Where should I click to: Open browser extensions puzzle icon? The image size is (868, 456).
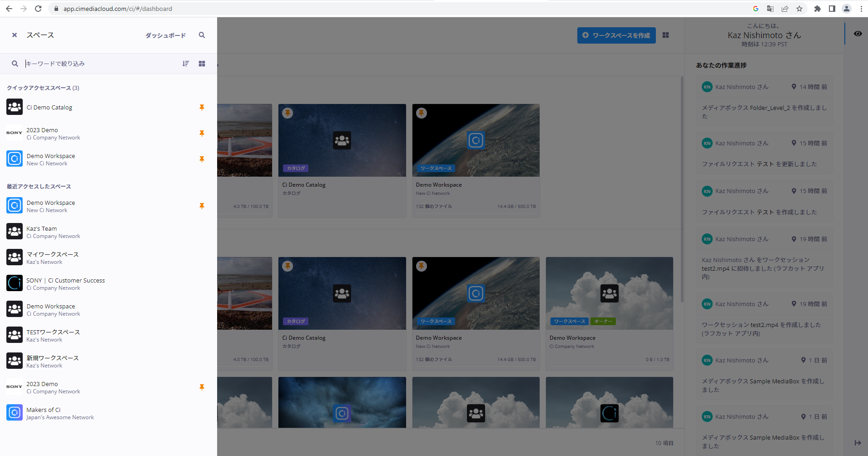click(818, 9)
